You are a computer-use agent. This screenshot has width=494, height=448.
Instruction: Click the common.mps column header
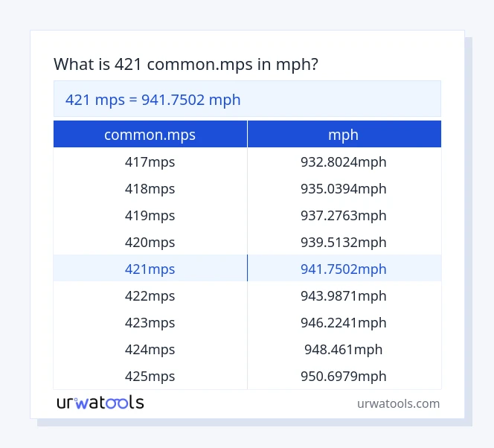(x=150, y=135)
